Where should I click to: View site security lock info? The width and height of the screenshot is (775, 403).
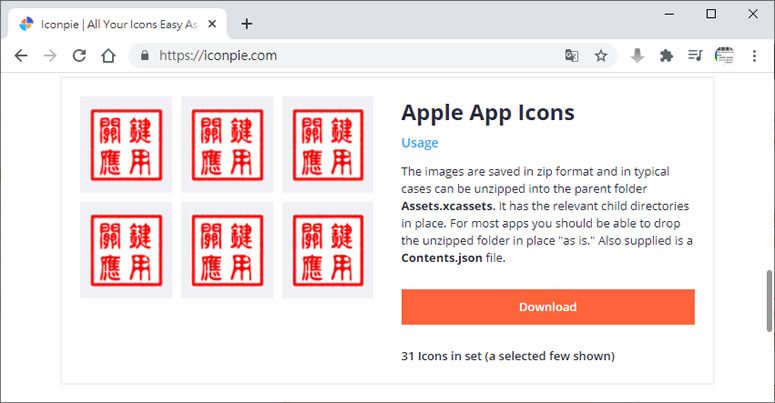(x=144, y=55)
